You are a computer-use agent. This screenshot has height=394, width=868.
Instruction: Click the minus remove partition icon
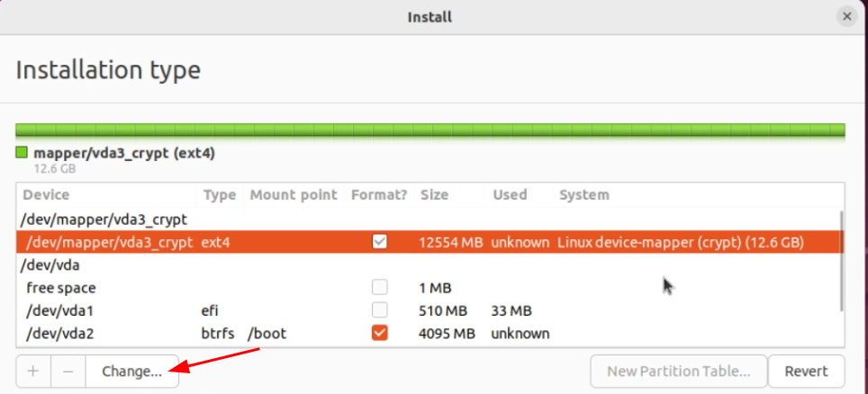tap(68, 372)
